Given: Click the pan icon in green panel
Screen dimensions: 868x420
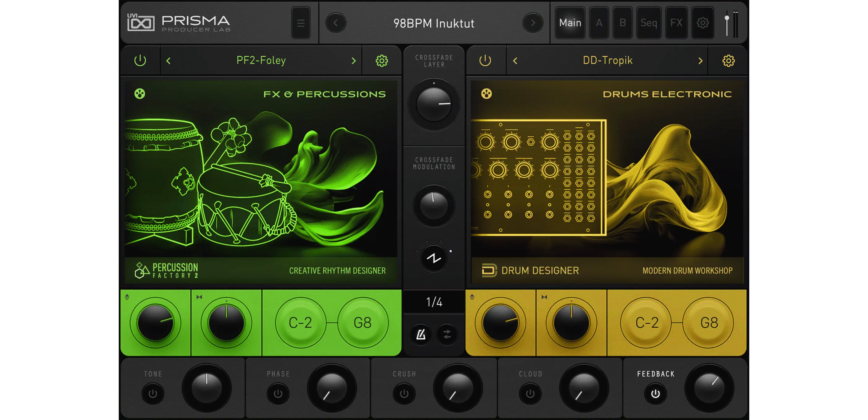Looking at the screenshot, I should tap(199, 297).
